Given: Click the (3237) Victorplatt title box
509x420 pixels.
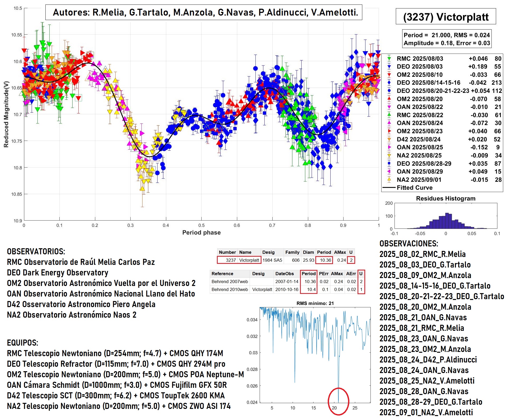Looking at the screenshot, I should 446,17.
